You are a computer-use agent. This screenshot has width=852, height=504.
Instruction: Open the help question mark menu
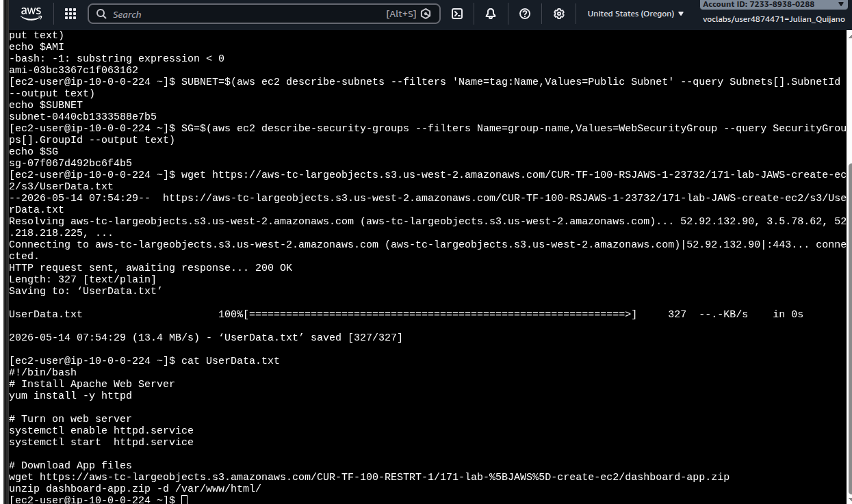tap(525, 14)
